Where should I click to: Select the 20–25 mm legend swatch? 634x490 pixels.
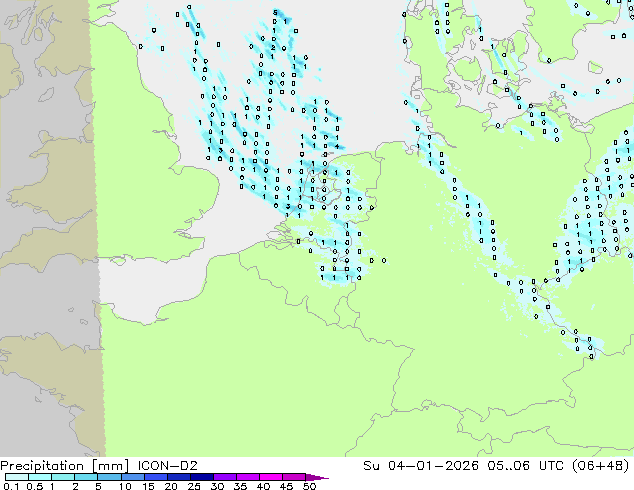(x=178, y=477)
